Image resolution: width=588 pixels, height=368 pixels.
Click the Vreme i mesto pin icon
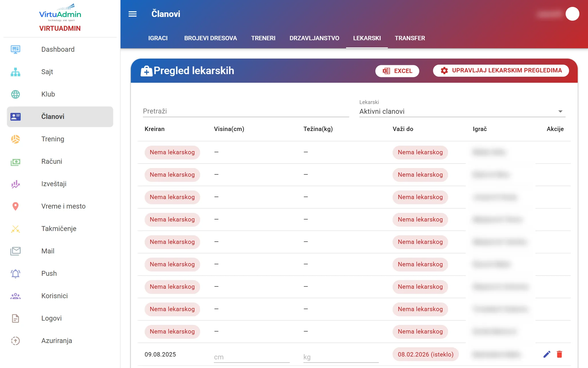pyautogui.click(x=15, y=206)
